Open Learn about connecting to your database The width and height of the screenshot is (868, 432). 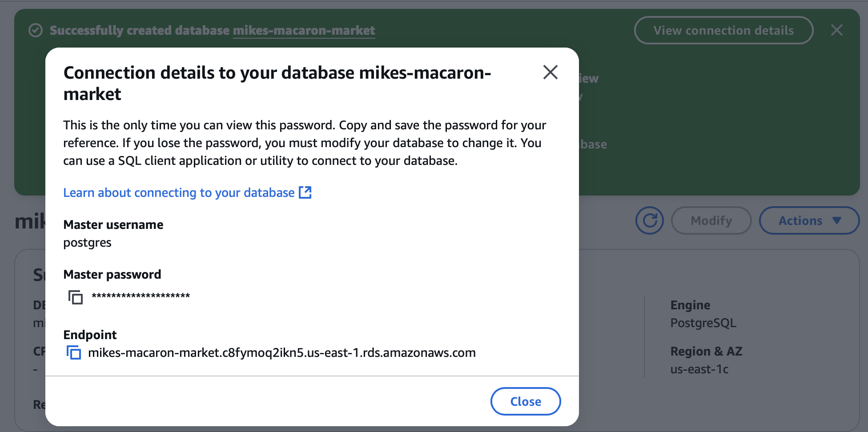179,192
